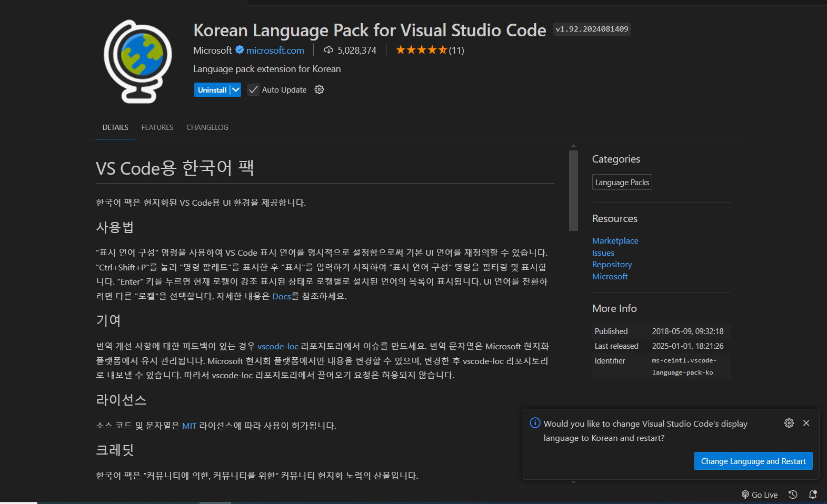The height and width of the screenshot is (504, 827).
Task: Open the vscode-loc repository link
Action: pyautogui.click(x=278, y=346)
